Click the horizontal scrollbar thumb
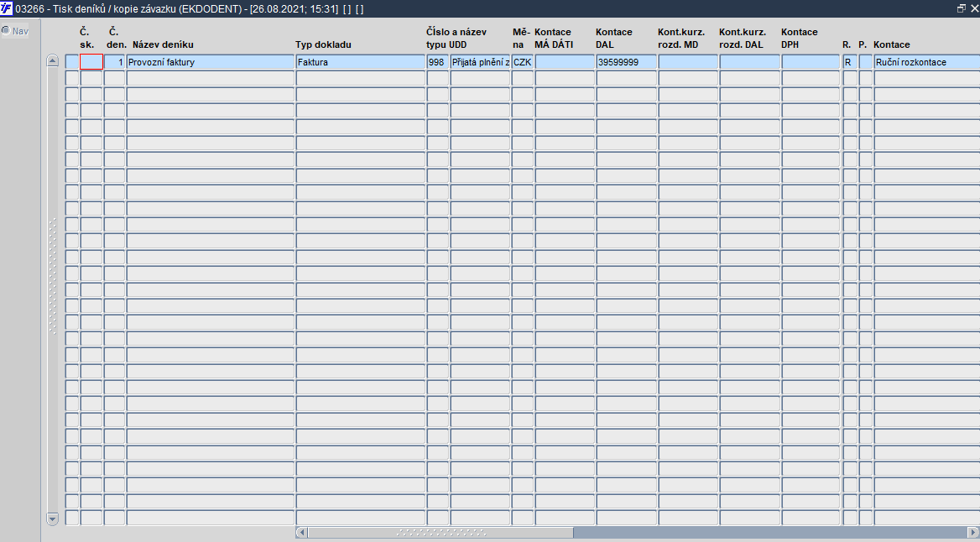Screen dimensions: 980x542 tap(440, 533)
